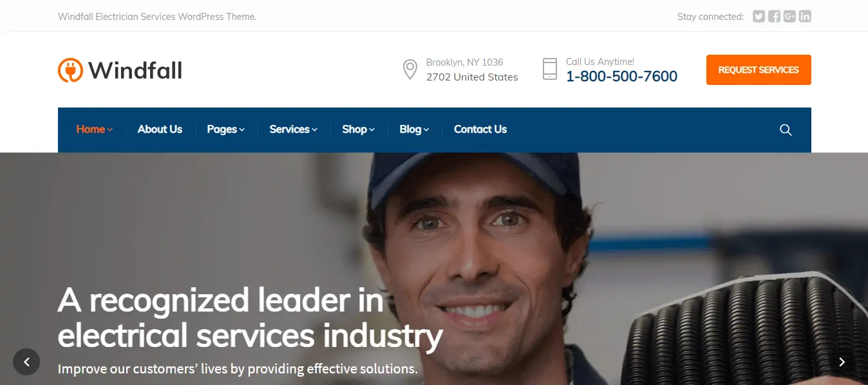868x385 pixels.
Task: Click the Request Services button
Action: pos(759,70)
